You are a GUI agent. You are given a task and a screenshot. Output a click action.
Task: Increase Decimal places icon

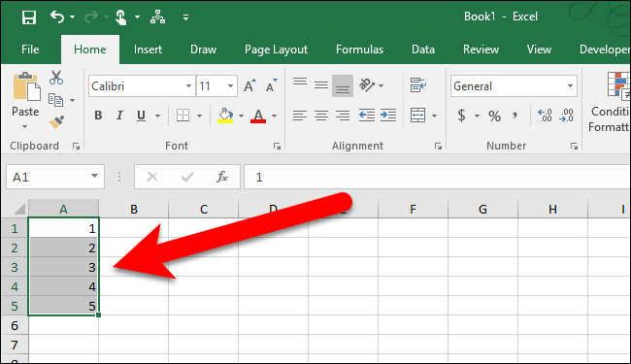pos(545,116)
